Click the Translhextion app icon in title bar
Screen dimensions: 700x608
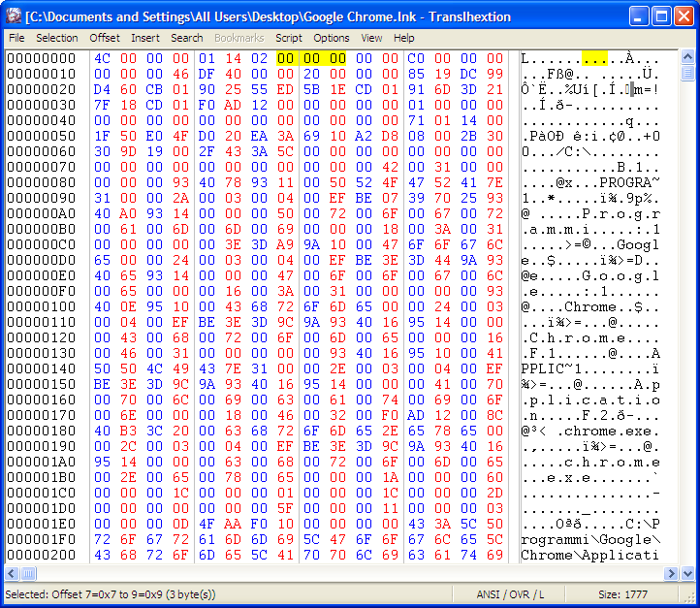pyautogui.click(x=14, y=16)
